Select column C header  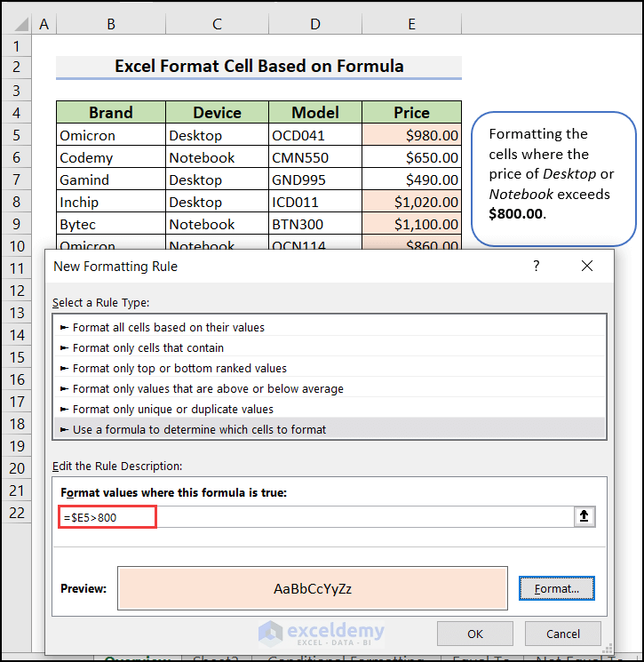click(x=217, y=24)
